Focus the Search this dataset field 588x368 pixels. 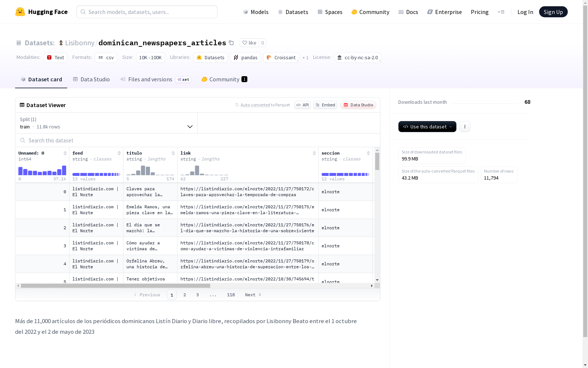[x=198, y=140]
